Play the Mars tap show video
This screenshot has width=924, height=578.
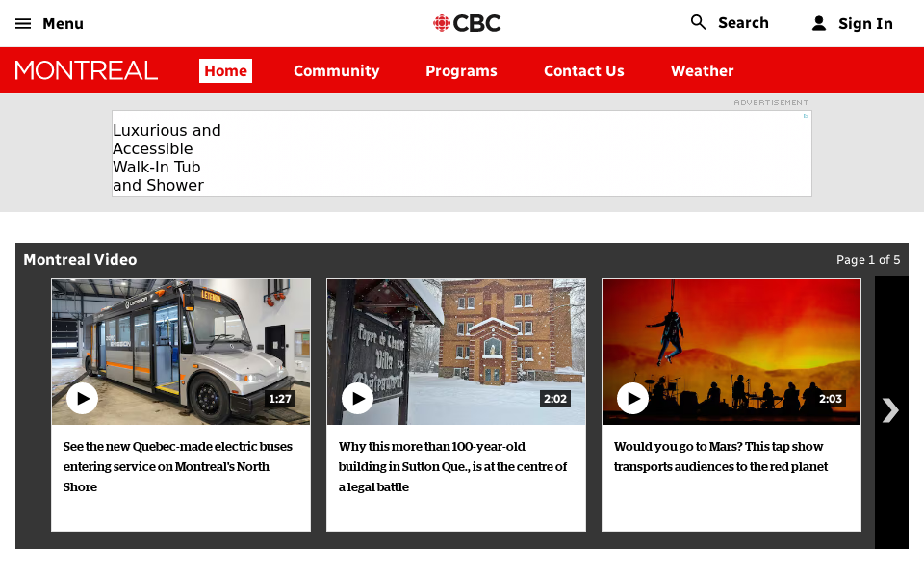[x=633, y=398]
